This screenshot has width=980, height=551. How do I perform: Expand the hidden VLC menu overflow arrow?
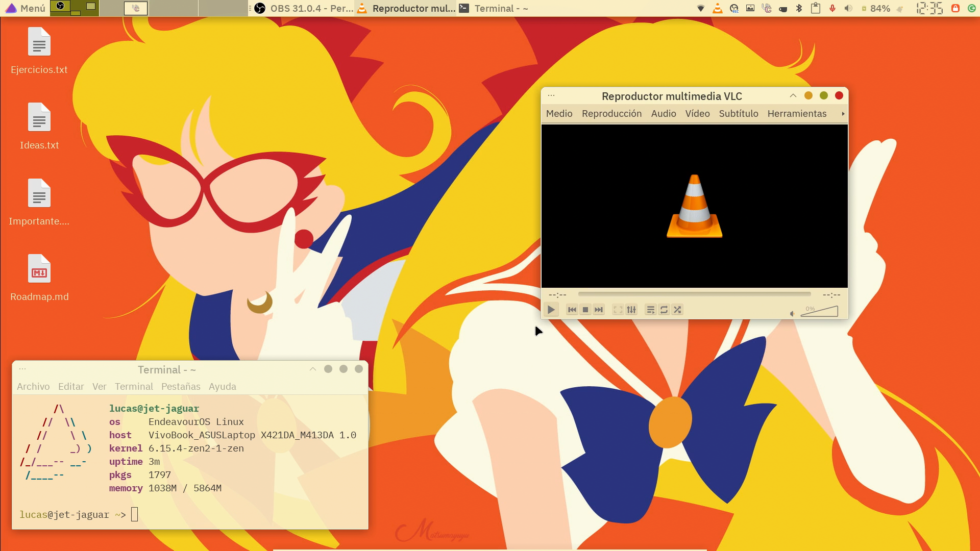coord(843,114)
